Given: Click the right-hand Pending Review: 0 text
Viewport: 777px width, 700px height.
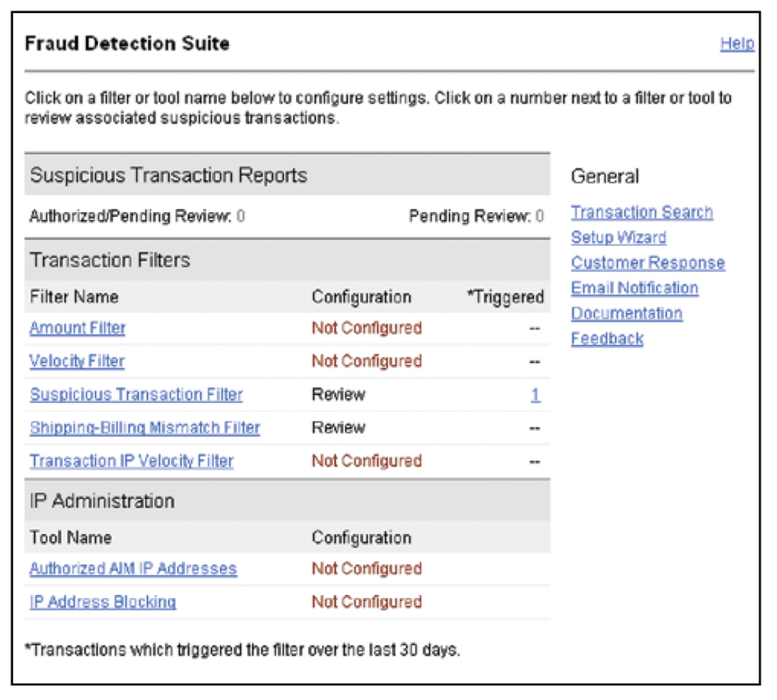Looking at the screenshot, I should click(476, 216).
